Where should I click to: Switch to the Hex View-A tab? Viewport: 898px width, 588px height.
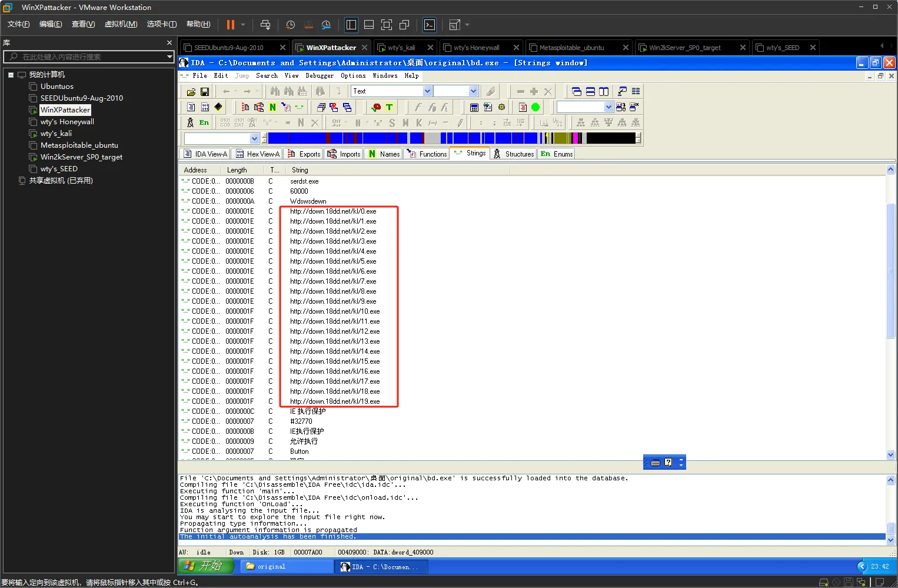tap(257, 154)
